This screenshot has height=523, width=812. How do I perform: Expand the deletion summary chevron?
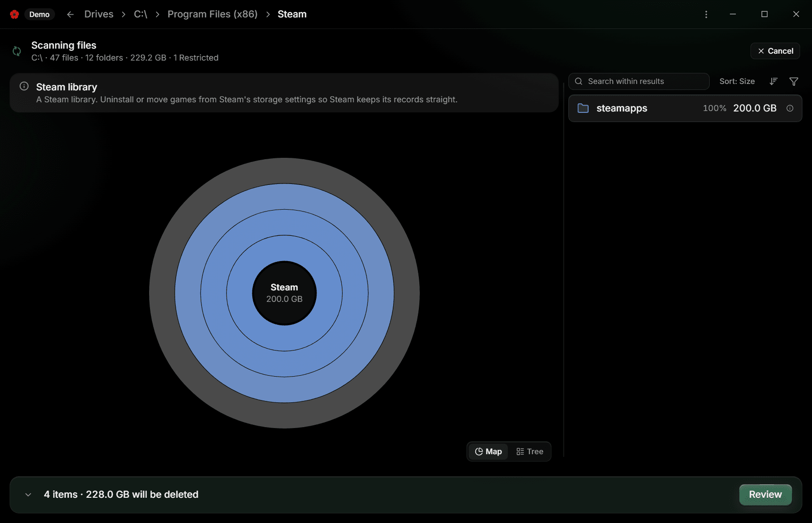[x=28, y=495]
